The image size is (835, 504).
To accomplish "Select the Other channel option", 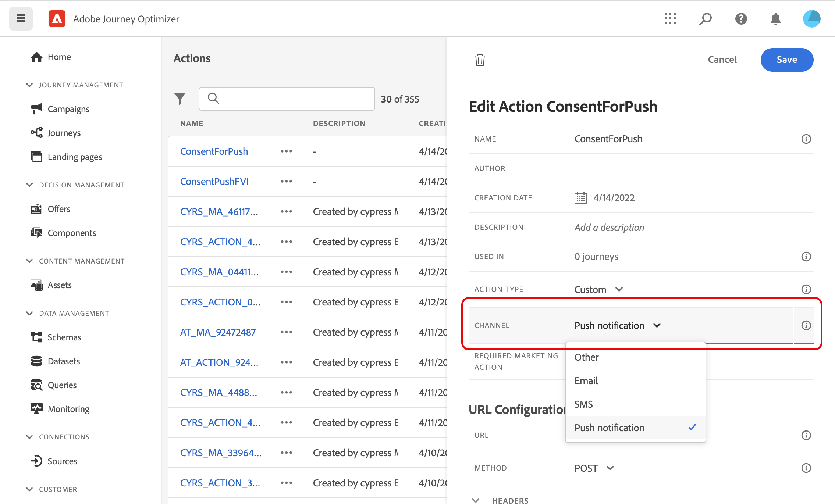I will (x=587, y=357).
